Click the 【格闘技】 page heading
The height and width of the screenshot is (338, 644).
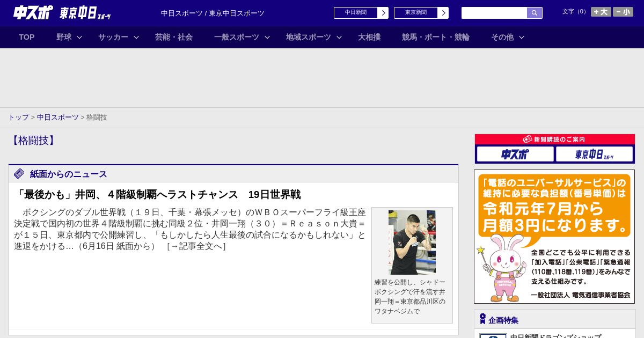(x=33, y=141)
